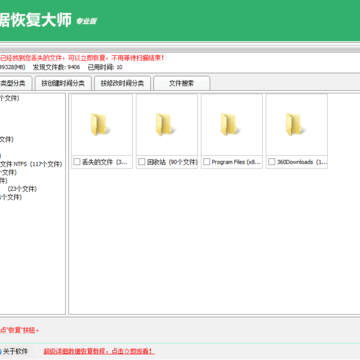Tick the 360Downloads checkbox

tap(272, 162)
